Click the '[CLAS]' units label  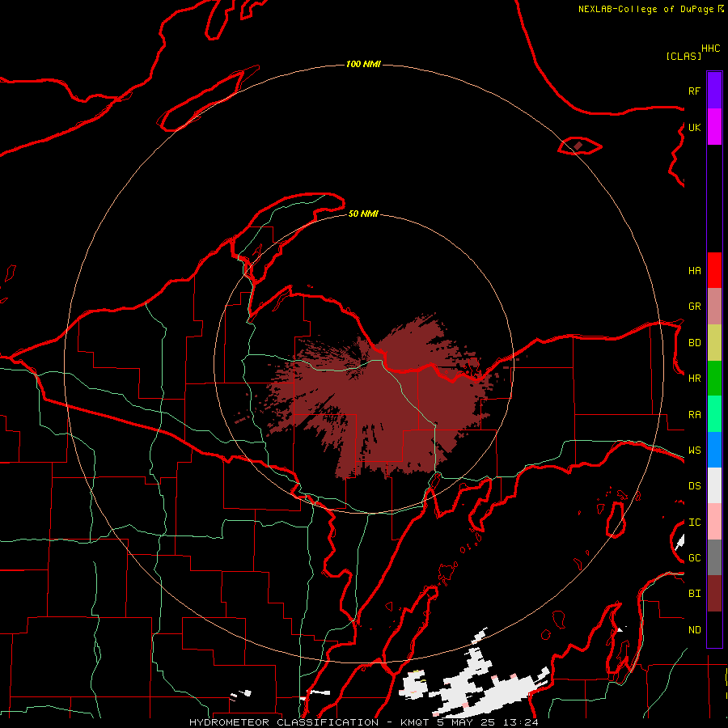(684, 56)
